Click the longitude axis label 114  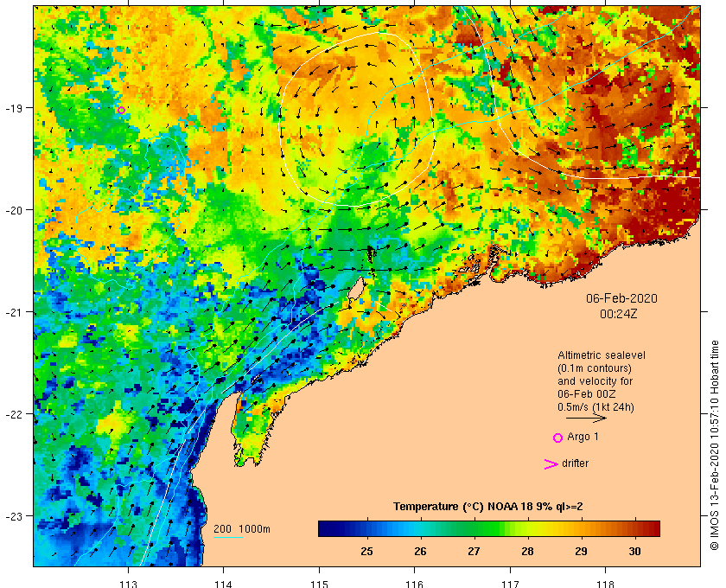click(x=223, y=584)
